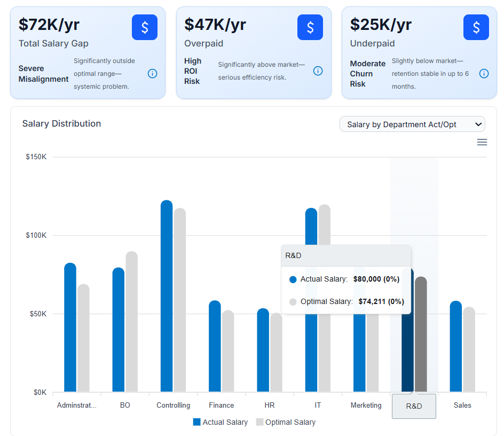
Task: Toggle Actual Salary series in legend
Action: click(x=220, y=422)
